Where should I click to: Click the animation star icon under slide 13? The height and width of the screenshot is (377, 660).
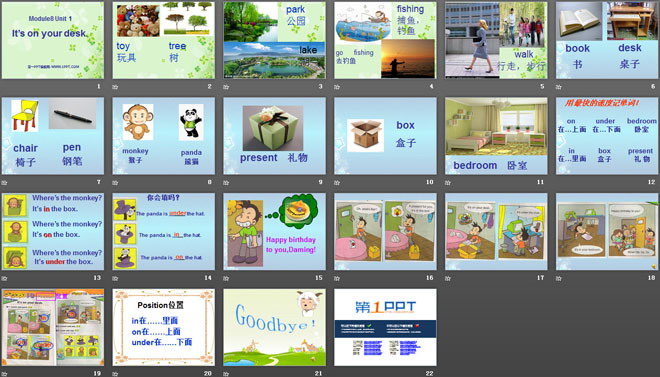point(5,278)
